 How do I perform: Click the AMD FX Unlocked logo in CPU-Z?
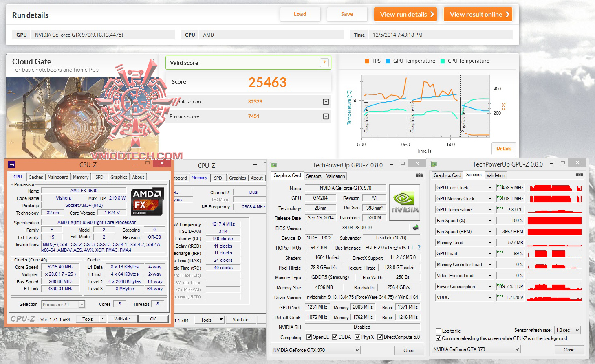coord(147,202)
